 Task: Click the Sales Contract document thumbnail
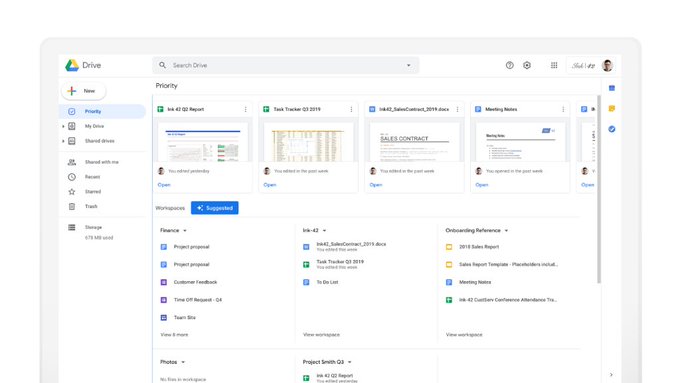click(x=415, y=142)
